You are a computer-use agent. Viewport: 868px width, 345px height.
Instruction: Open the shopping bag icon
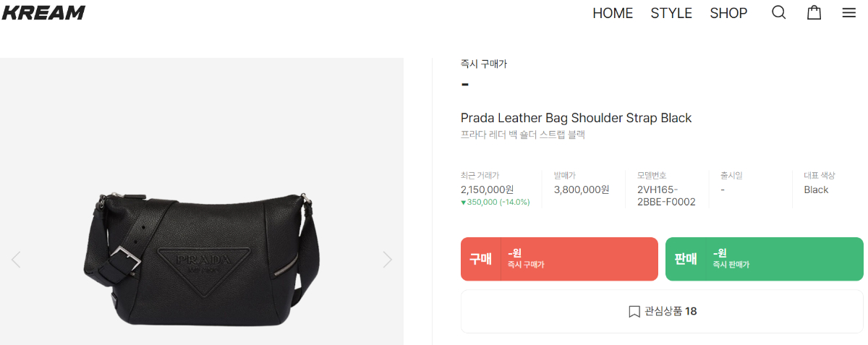click(x=814, y=12)
